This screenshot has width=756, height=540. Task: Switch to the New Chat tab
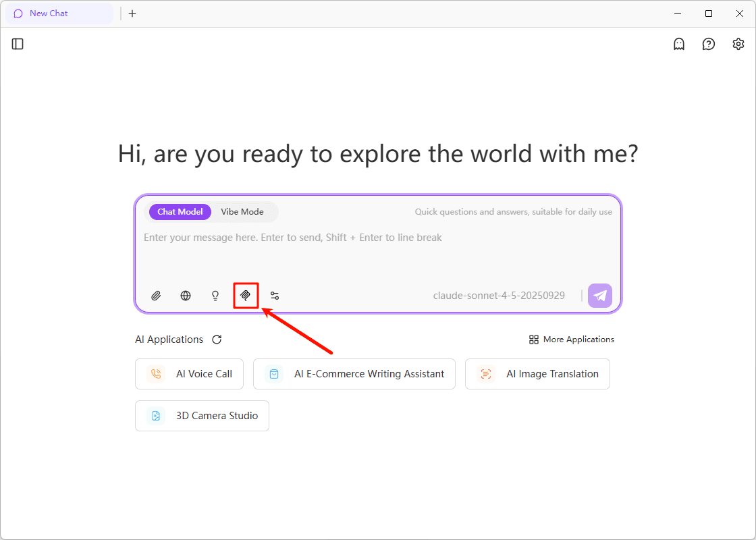coord(59,13)
